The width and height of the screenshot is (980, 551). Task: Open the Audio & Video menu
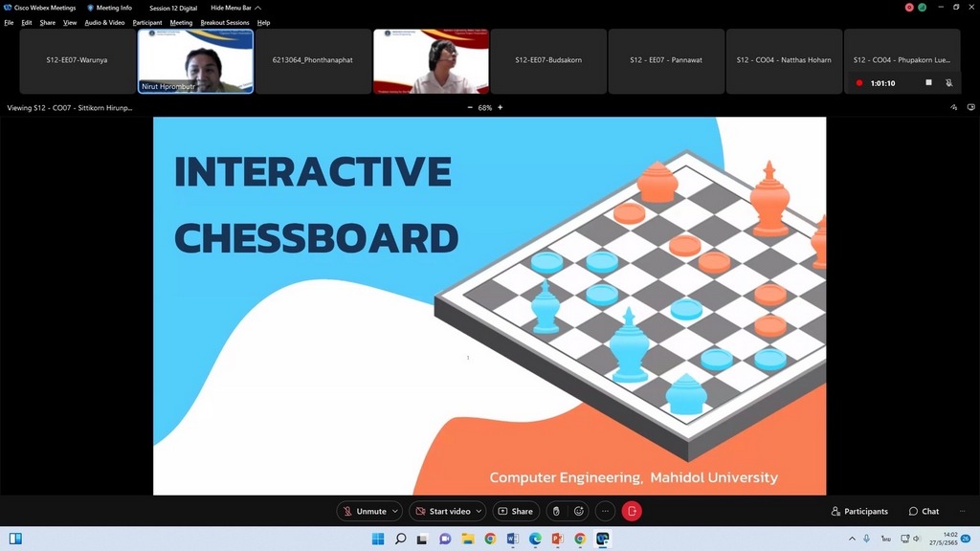pyautogui.click(x=104, y=22)
